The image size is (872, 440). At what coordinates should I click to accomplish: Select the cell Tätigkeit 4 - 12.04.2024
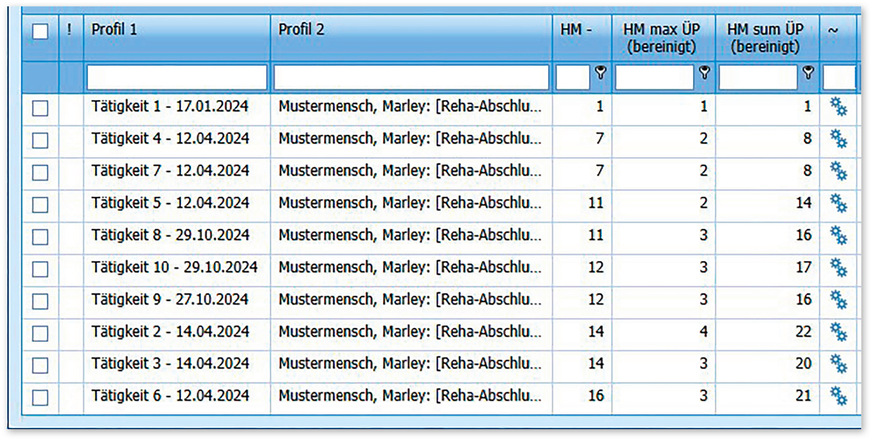pos(177,139)
